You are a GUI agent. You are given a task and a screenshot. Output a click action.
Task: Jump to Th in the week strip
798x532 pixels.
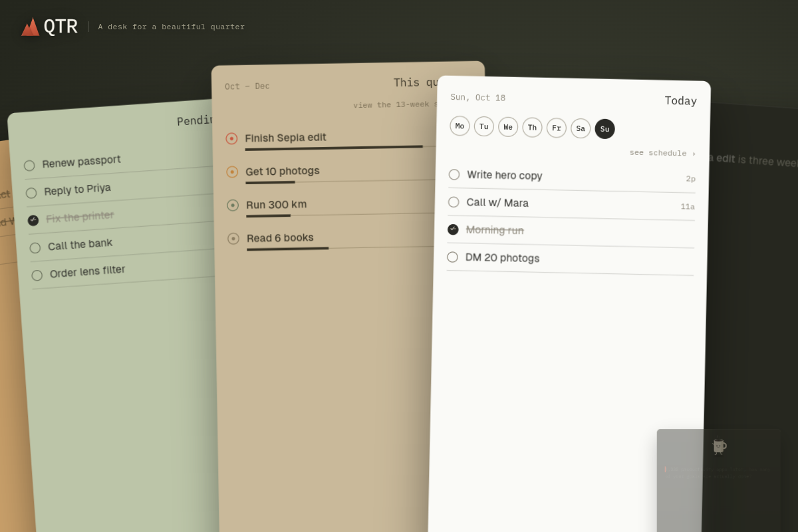tap(532, 128)
